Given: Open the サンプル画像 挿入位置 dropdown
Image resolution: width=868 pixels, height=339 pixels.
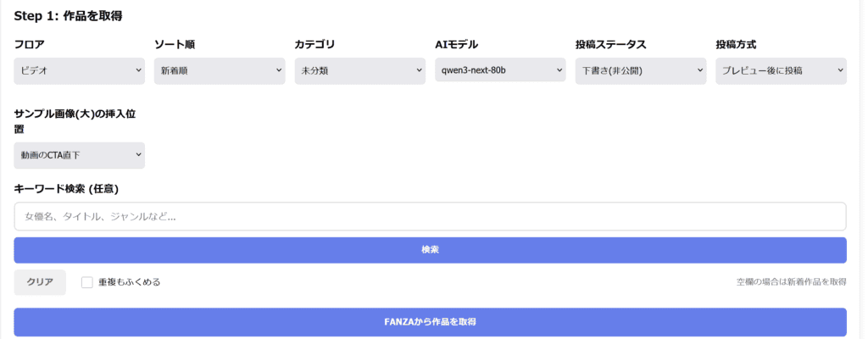Looking at the screenshot, I should point(79,155).
